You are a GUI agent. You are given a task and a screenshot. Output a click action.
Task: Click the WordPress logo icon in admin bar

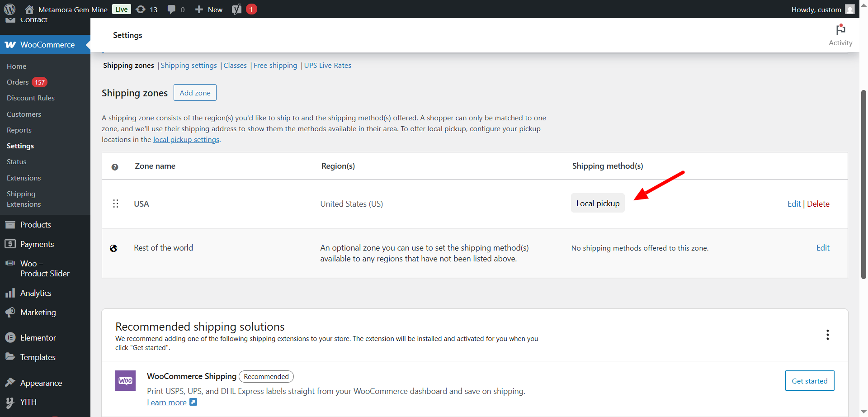[9, 9]
